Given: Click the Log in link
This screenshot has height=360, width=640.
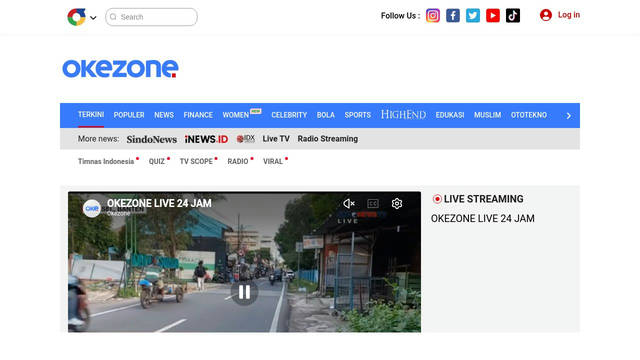Looking at the screenshot, I should (x=569, y=15).
